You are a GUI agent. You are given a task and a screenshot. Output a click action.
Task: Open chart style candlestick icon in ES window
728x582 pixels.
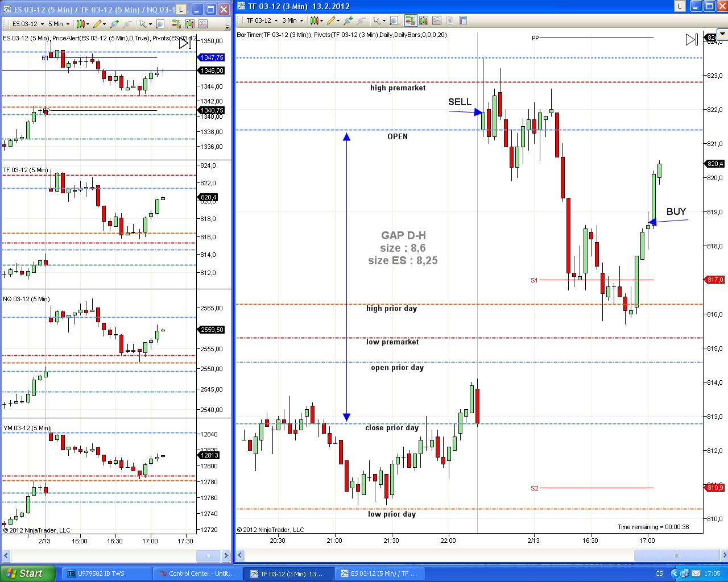pyautogui.click(x=80, y=24)
